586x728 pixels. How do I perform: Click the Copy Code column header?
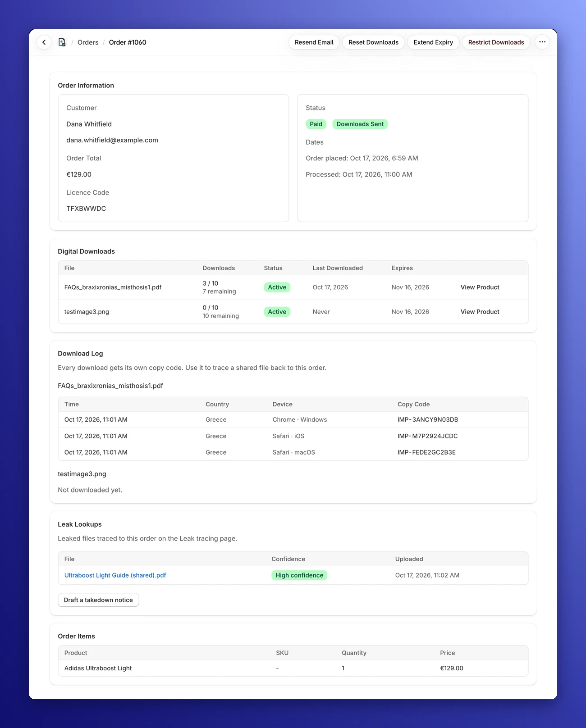pos(414,405)
